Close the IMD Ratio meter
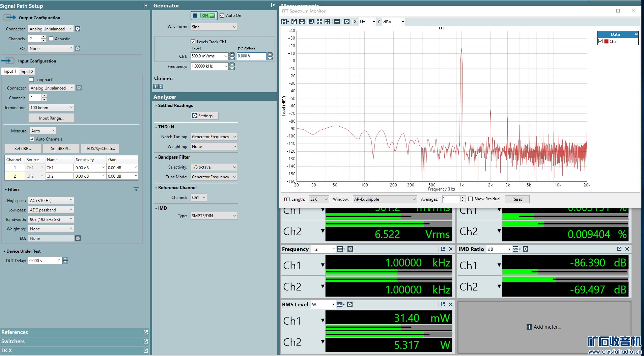The width and height of the screenshot is (644, 356). (627, 249)
